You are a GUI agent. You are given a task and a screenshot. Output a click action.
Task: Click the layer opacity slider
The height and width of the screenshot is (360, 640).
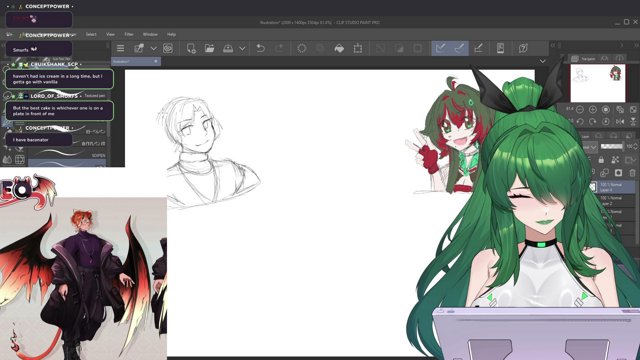click(611, 146)
